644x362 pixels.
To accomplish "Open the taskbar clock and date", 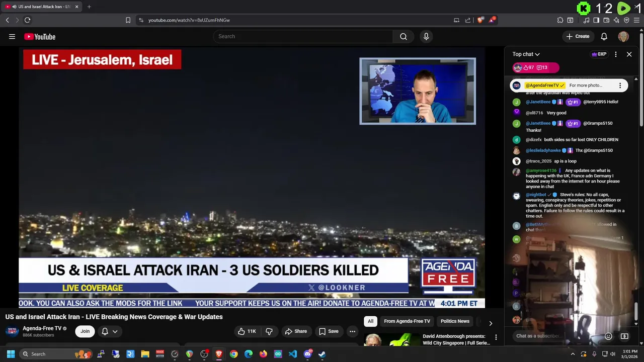I will pos(629,354).
